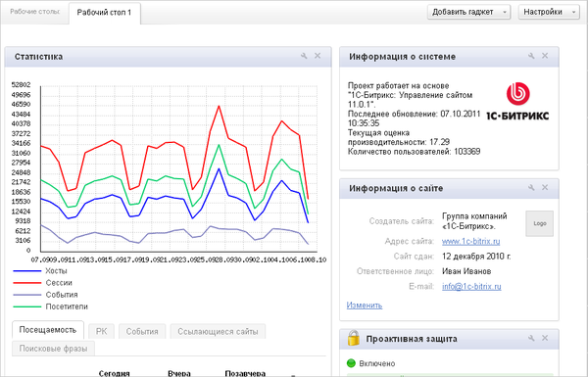Click the purple События legend line
The width and height of the screenshot is (588, 377).
(27, 295)
